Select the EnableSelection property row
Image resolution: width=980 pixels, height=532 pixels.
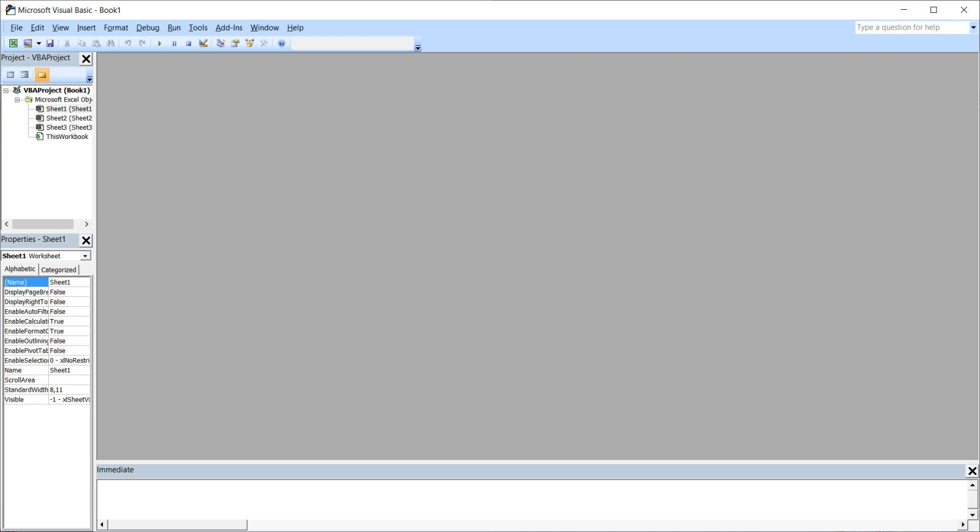pos(47,361)
